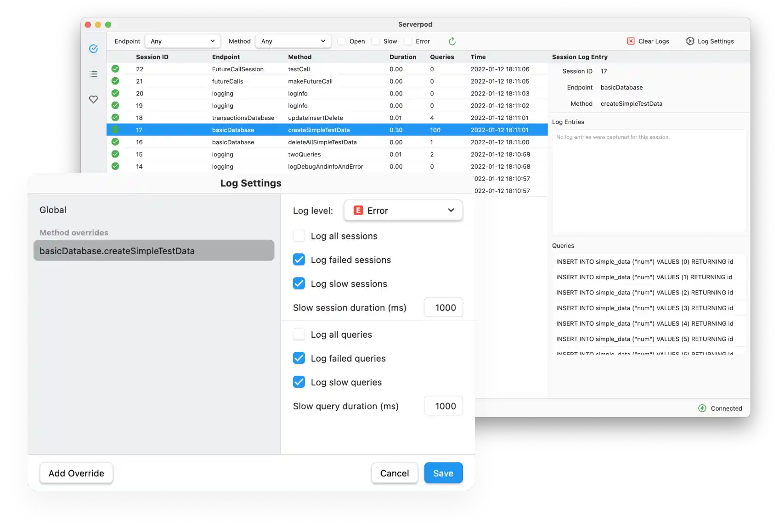
Task: Click the red Clear Logs icon
Action: 631,41
